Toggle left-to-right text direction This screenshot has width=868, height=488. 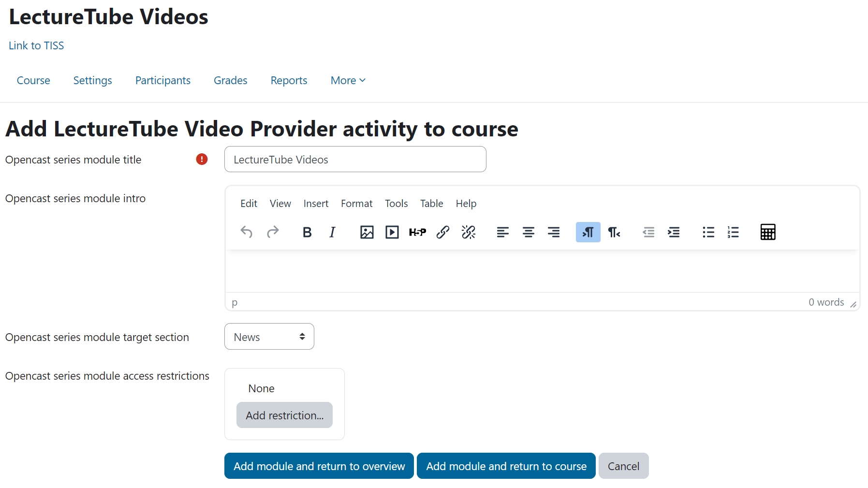pos(588,232)
